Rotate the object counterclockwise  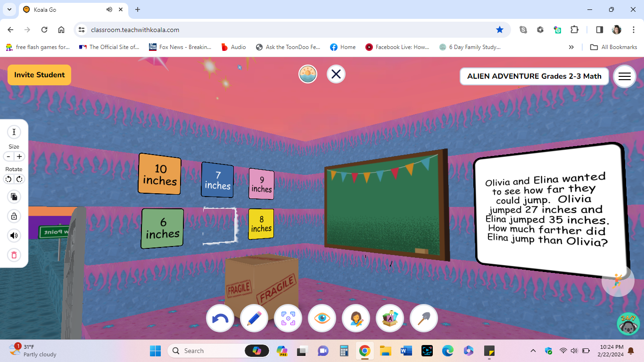coord(8,179)
